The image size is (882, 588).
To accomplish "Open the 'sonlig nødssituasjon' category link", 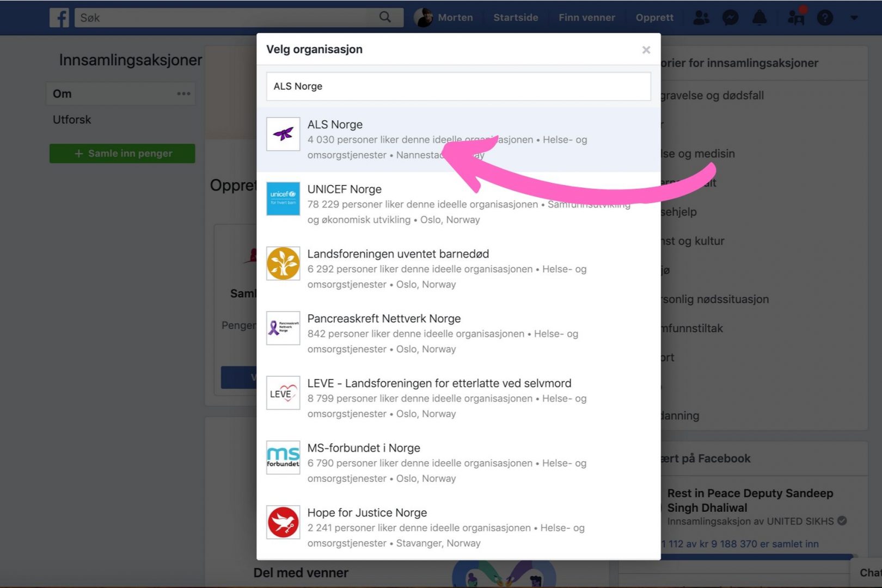I will 714,299.
